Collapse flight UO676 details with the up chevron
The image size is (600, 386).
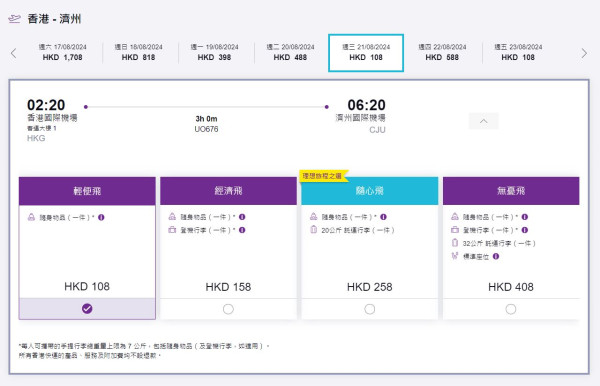click(x=484, y=121)
